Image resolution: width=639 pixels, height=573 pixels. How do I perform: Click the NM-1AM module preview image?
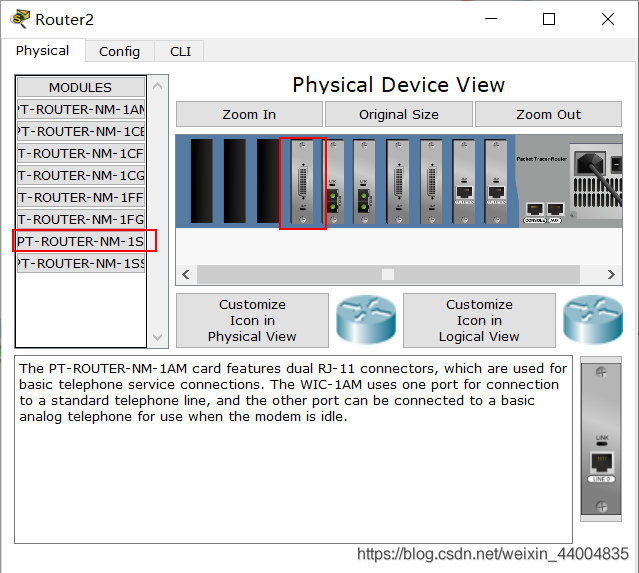tap(601, 439)
